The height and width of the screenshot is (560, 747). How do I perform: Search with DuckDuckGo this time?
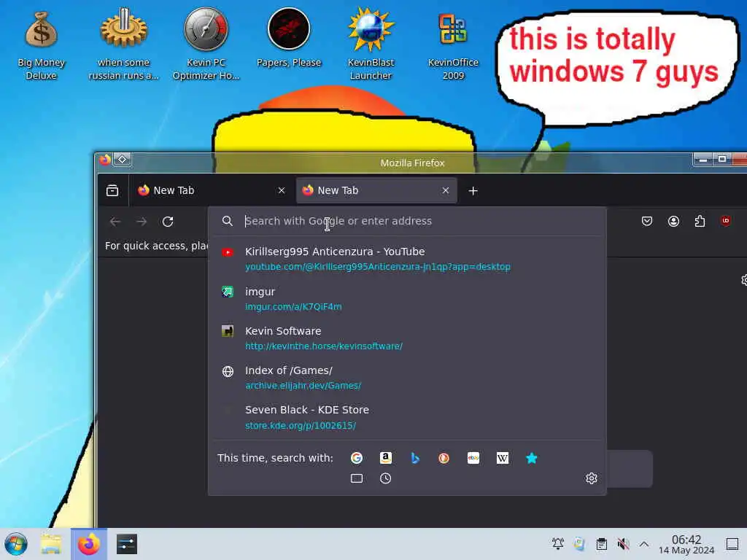tap(444, 458)
